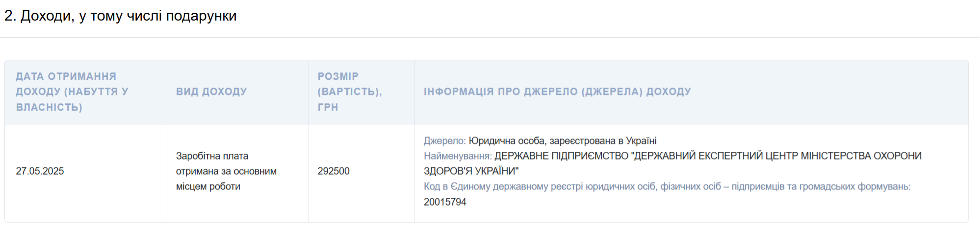Viewport: 980px width, 233px height.
Task: Click the "Найменування:" field label
Action: (458, 156)
